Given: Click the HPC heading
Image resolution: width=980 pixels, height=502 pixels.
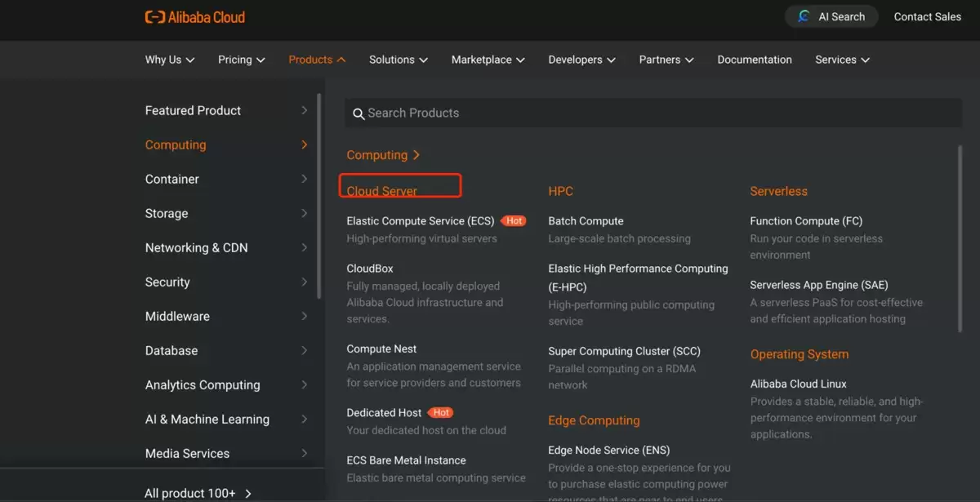Looking at the screenshot, I should [x=560, y=191].
